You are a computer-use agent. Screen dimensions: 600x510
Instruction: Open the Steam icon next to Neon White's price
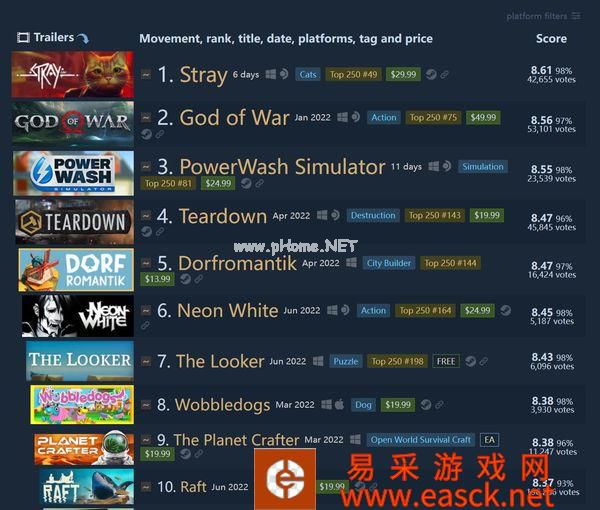tap(505, 310)
